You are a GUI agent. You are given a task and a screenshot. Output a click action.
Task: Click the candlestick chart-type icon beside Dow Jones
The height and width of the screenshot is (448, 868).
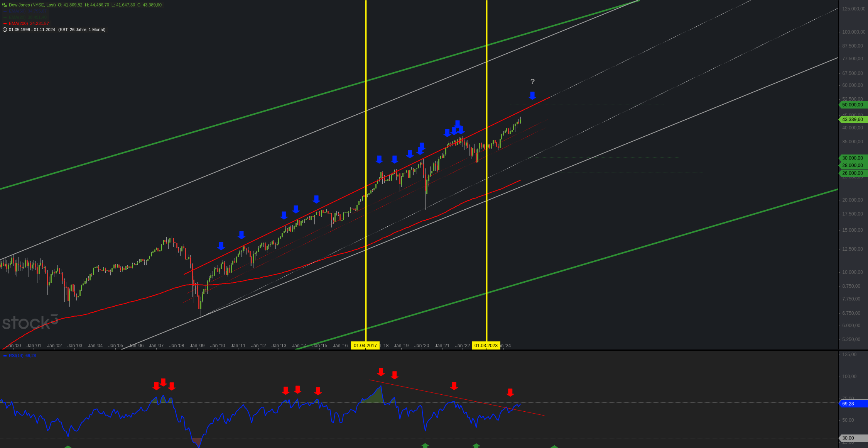click(5, 5)
